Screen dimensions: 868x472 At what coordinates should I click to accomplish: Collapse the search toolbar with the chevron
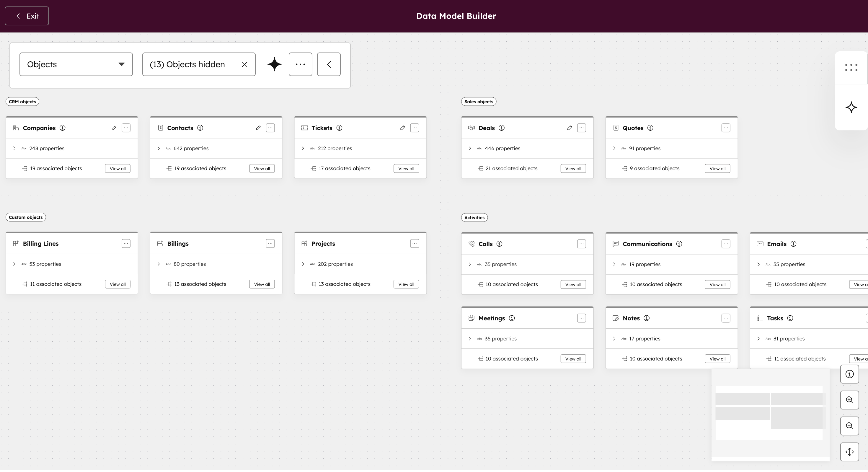pyautogui.click(x=329, y=64)
